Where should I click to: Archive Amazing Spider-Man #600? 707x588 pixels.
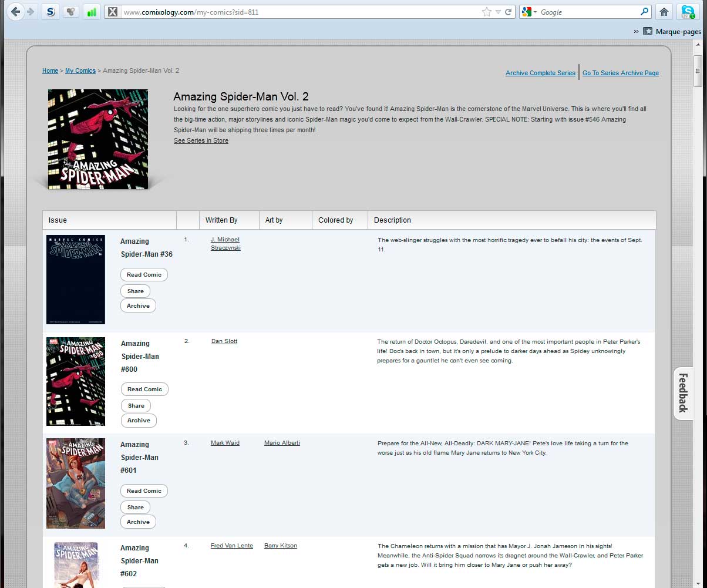pos(139,421)
